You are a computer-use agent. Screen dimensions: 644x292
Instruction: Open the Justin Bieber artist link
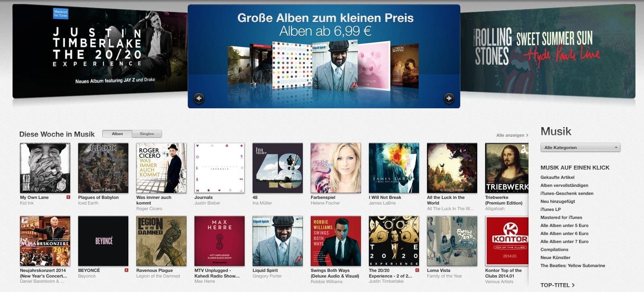point(207,203)
